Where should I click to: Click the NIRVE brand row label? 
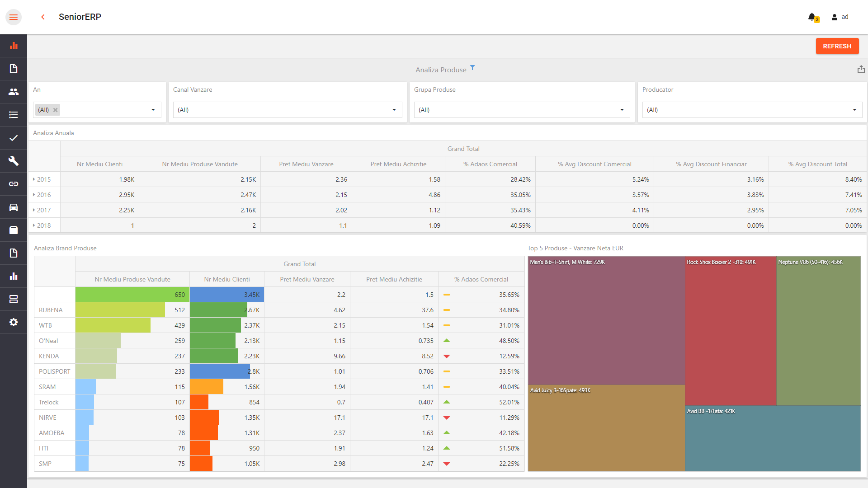47,418
